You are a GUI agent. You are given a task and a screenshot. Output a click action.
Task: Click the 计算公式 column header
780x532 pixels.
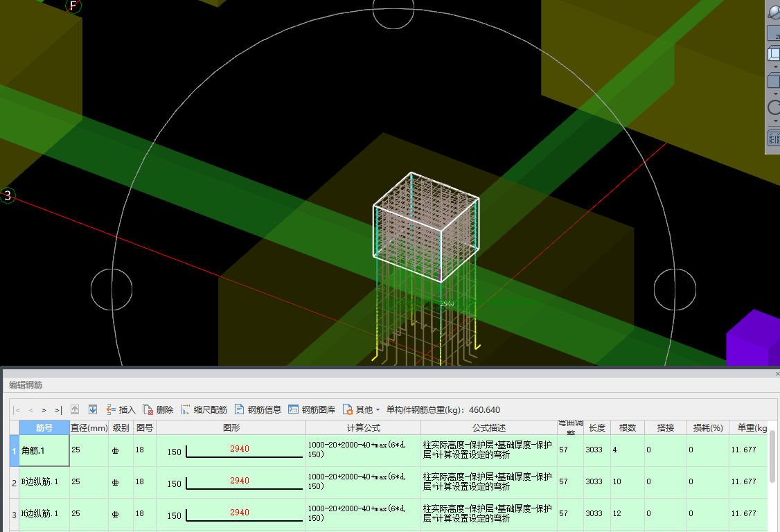[363, 427]
